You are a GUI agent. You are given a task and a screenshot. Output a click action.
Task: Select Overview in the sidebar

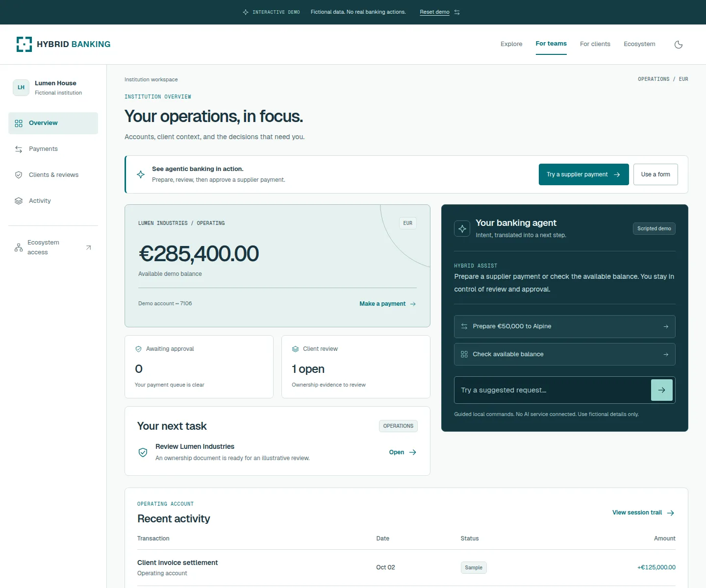pos(53,123)
